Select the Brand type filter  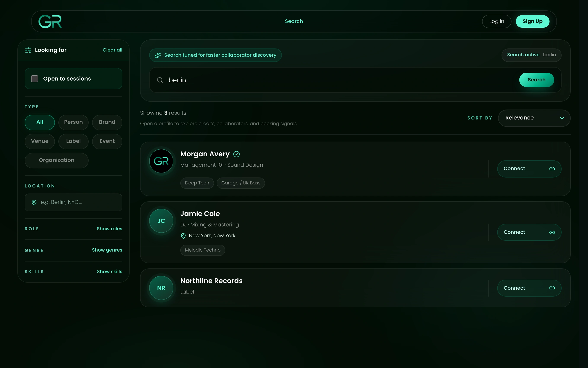coord(107,122)
